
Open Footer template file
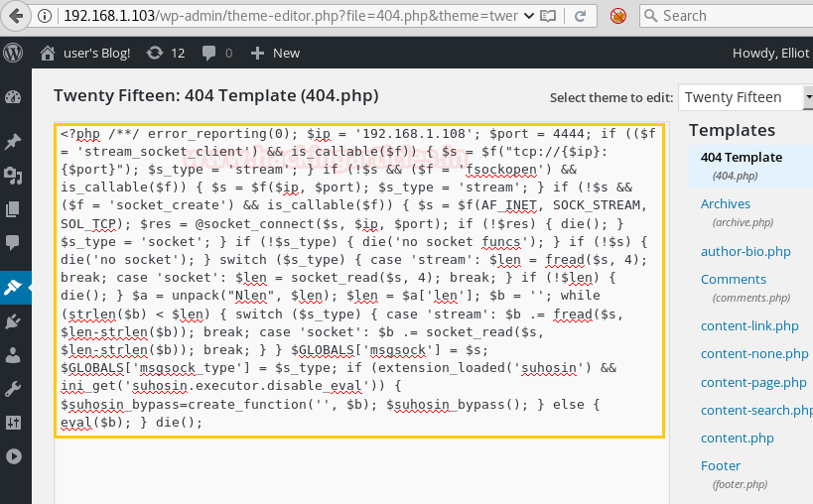(721, 466)
